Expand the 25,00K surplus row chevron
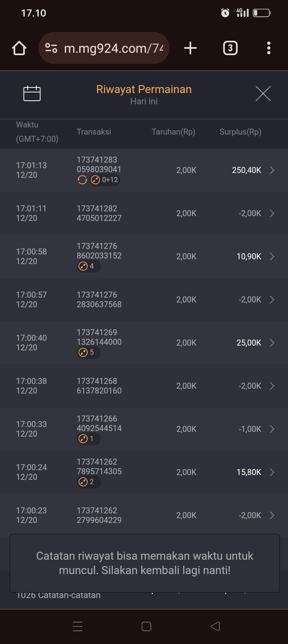Viewport: 288px width, 644px height. 272,343
